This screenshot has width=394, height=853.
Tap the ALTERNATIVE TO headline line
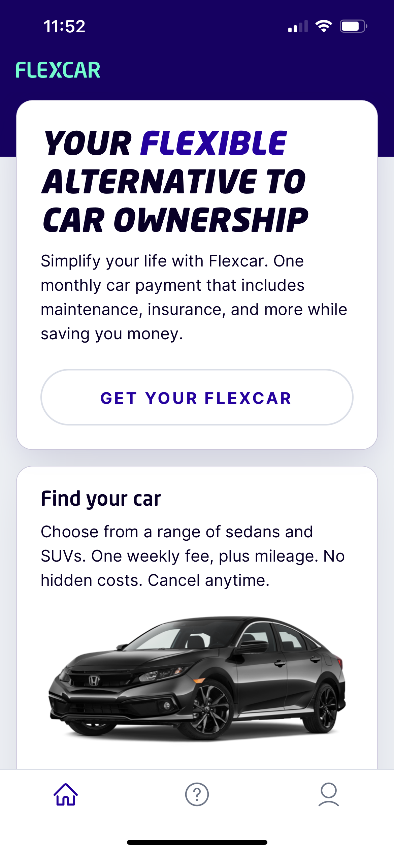coord(173,182)
